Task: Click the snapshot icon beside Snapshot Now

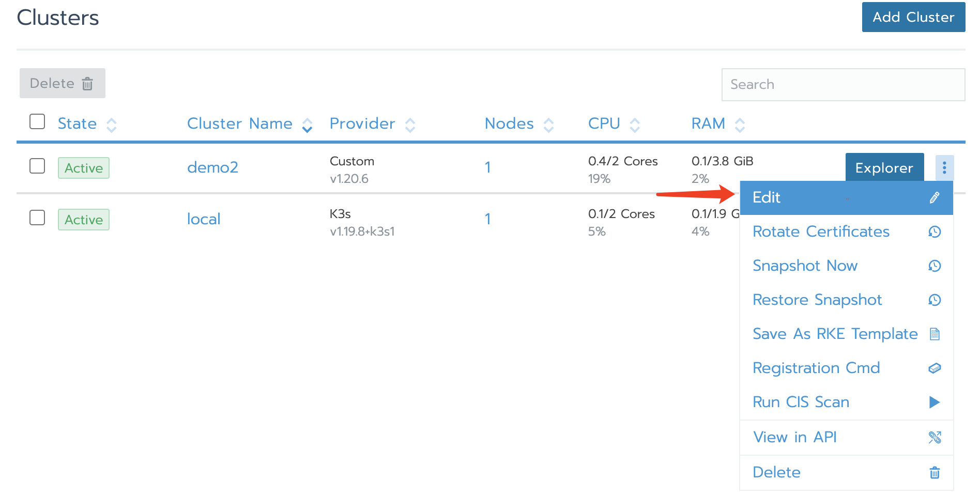Action: (x=935, y=266)
